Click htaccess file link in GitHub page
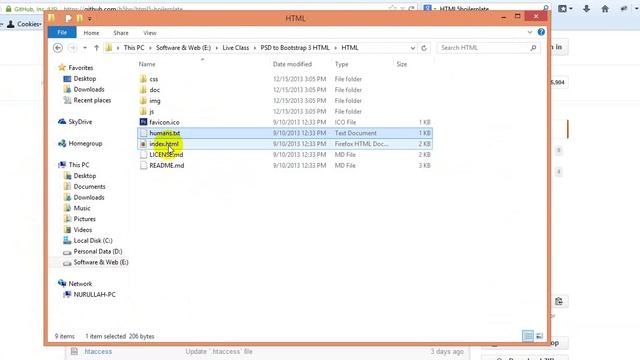Screen dimensions: 640x360 coord(98,351)
